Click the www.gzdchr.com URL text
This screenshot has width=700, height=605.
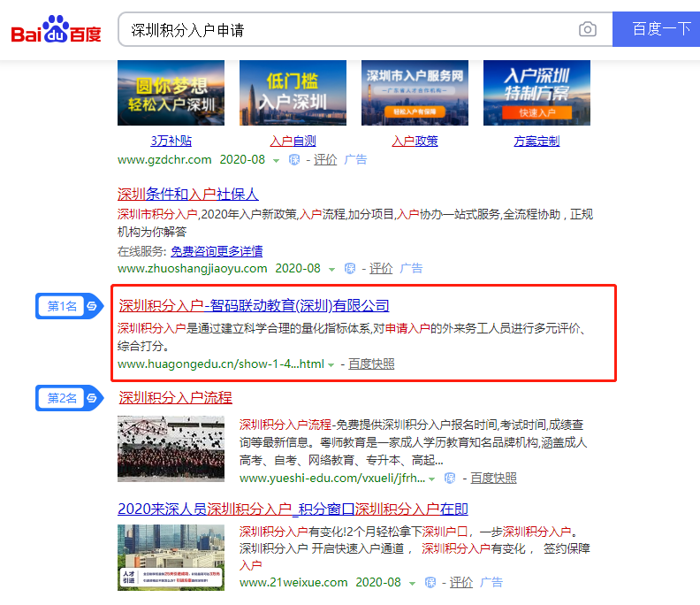tap(164, 159)
